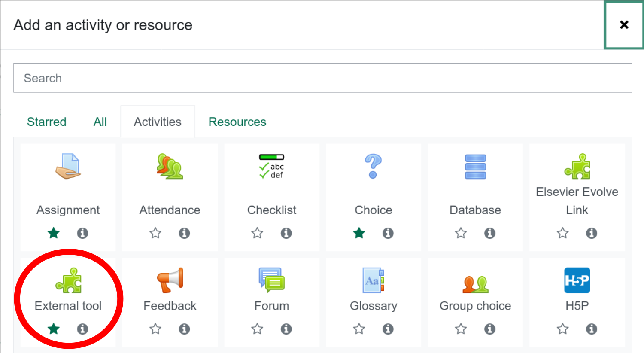Screen dimensions: 644x353
Task: Click the External tool label
Action: coord(68,306)
